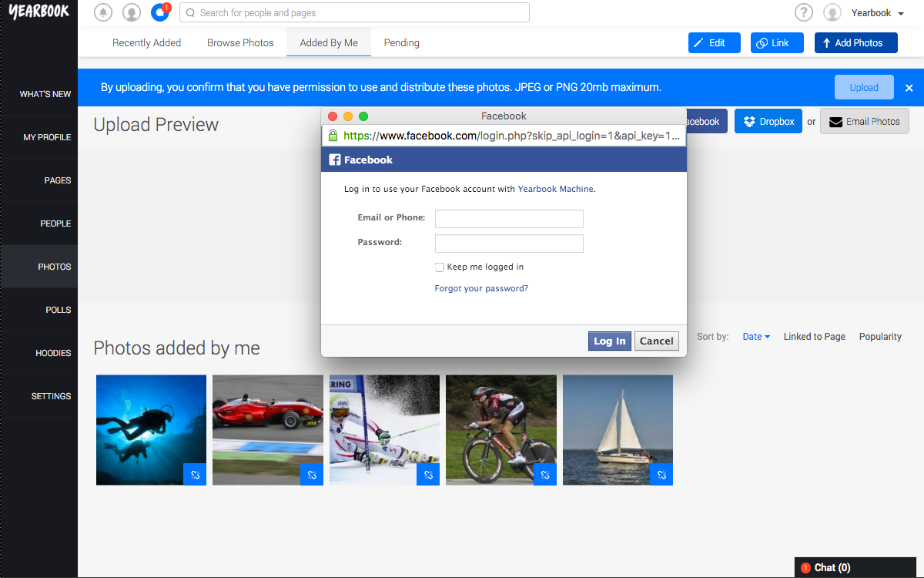This screenshot has width=924, height=578.
Task: Enable Keep me logged in checkbox
Action: [440, 267]
